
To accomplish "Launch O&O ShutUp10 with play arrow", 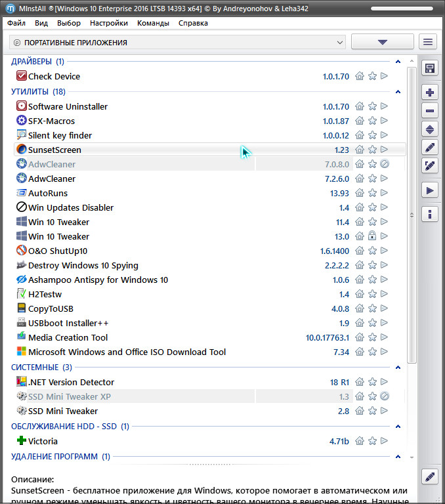I will (384, 251).
